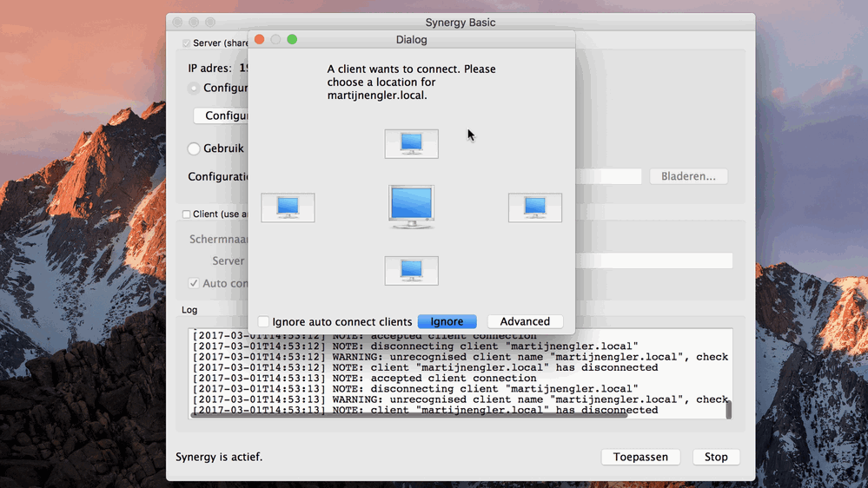Viewport: 868px width, 488px height.
Task: Enable Ignore auto connect clients checkbox
Action: (263, 321)
